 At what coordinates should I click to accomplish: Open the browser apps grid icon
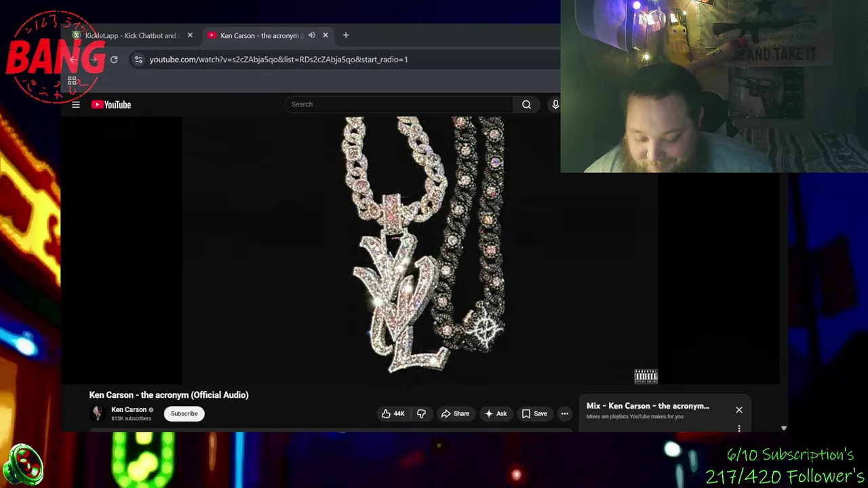click(x=72, y=81)
